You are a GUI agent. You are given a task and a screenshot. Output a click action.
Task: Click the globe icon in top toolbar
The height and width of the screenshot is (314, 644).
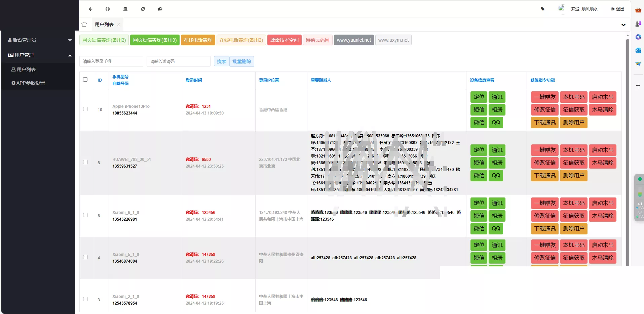pyautogui.click(x=160, y=9)
